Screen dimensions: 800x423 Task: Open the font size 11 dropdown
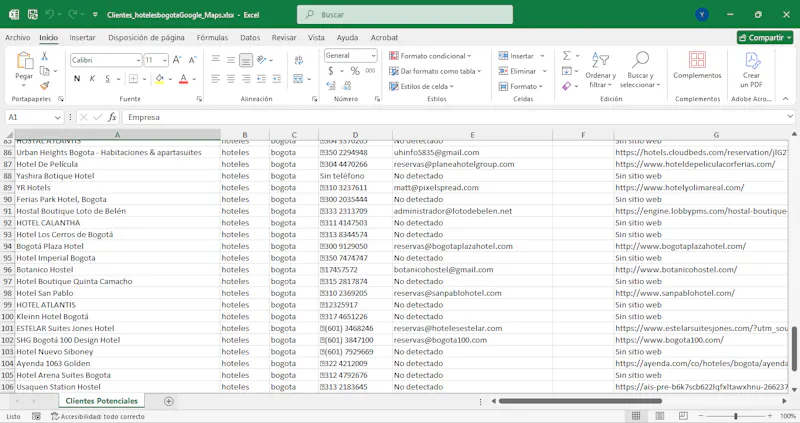pyautogui.click(x=165, y=60)
